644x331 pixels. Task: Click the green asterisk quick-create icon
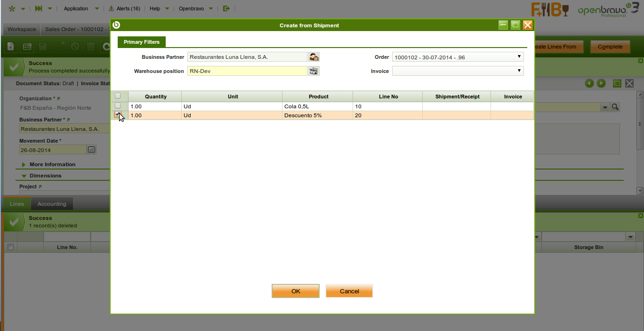(x=12, y=8)
